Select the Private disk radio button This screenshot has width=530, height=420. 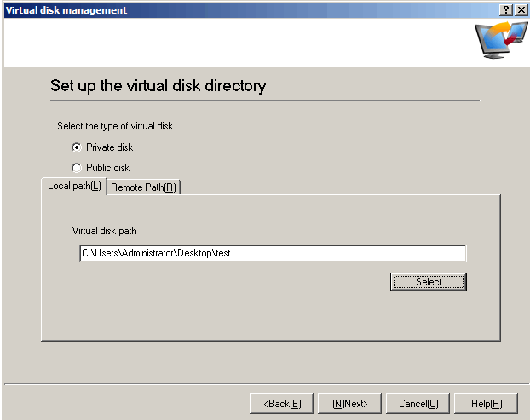(x=76, y=147)
